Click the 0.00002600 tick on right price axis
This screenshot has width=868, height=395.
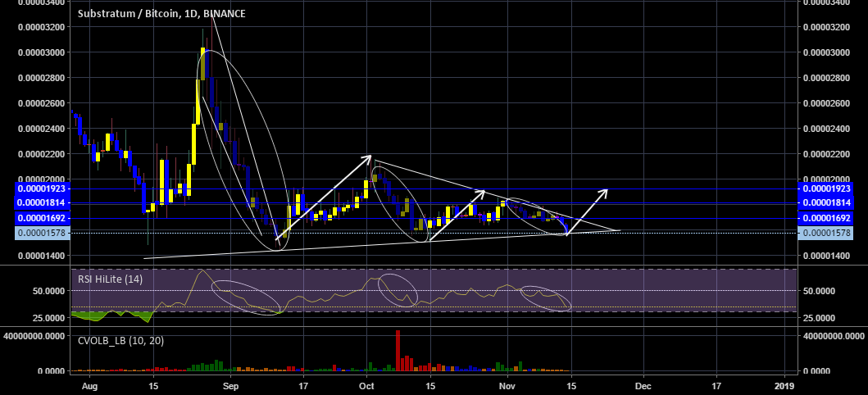click(825, 103)
